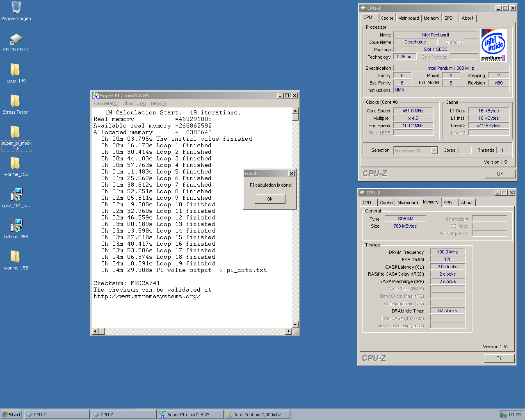Open About tab in lower CPU-Z window
Viewport: 525px width, 420px height.
click(467, 203)
